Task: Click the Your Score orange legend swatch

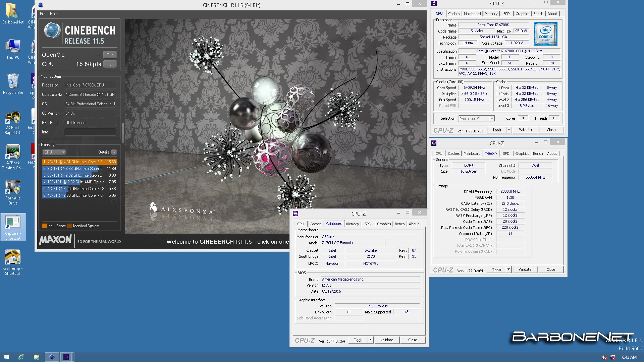Action: pyautogui.click(x=44, y=226)
